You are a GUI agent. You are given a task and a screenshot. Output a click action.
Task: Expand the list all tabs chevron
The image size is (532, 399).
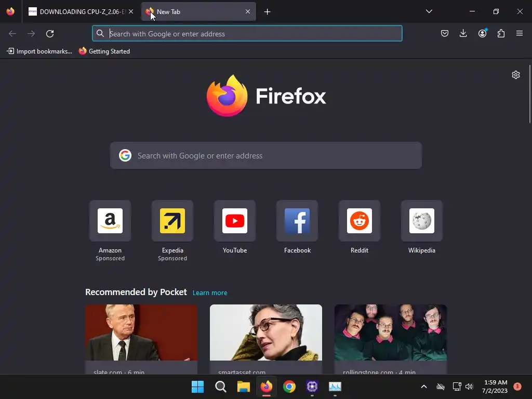(x=429, y=11)
